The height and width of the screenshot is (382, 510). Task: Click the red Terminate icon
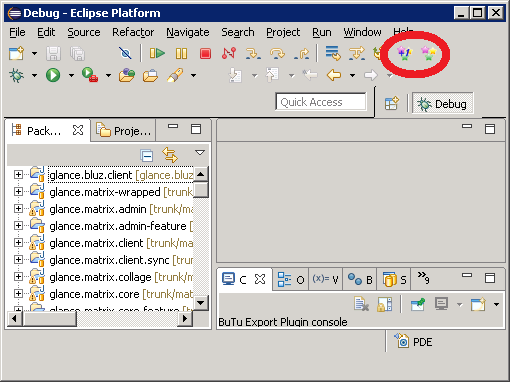click(205, 53)
